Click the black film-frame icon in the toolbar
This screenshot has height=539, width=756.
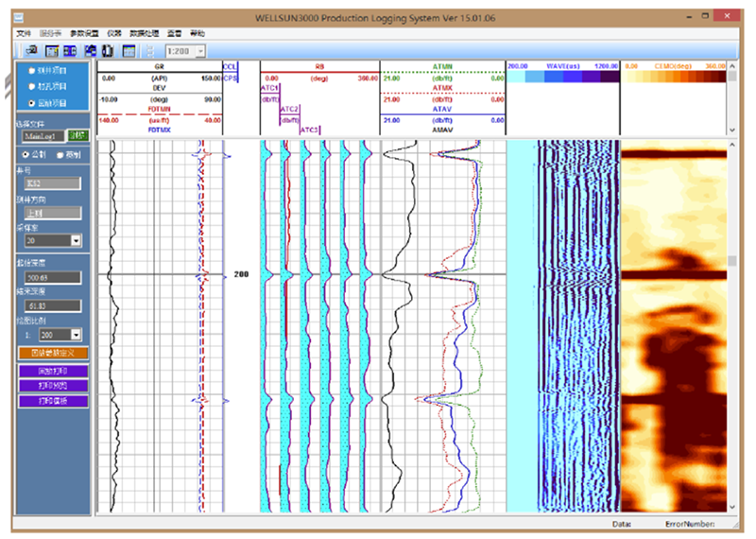[108, 51]
